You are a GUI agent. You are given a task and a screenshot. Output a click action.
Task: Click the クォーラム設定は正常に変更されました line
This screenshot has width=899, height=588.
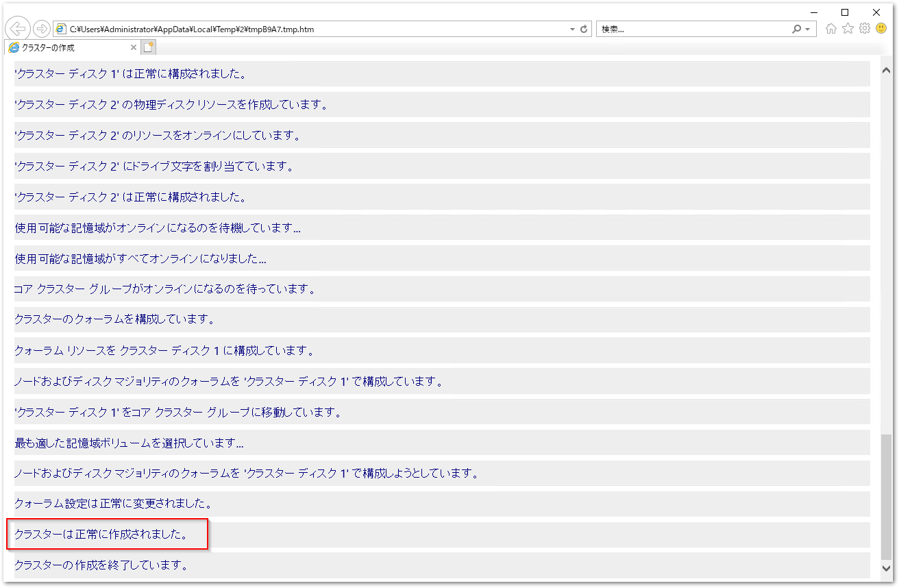click(113, 503)
